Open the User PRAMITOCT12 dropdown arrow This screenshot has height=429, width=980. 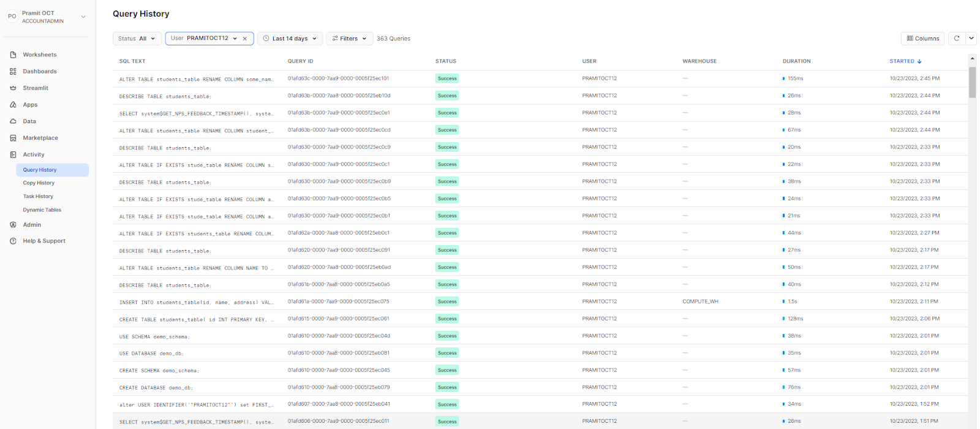point(235,39)
